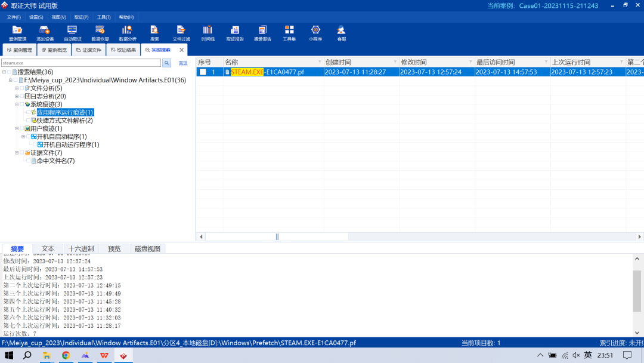This screenshot has width=644, height=363.
Task: Open 摘要报告 summary report icon
Action: pos(262,33)
